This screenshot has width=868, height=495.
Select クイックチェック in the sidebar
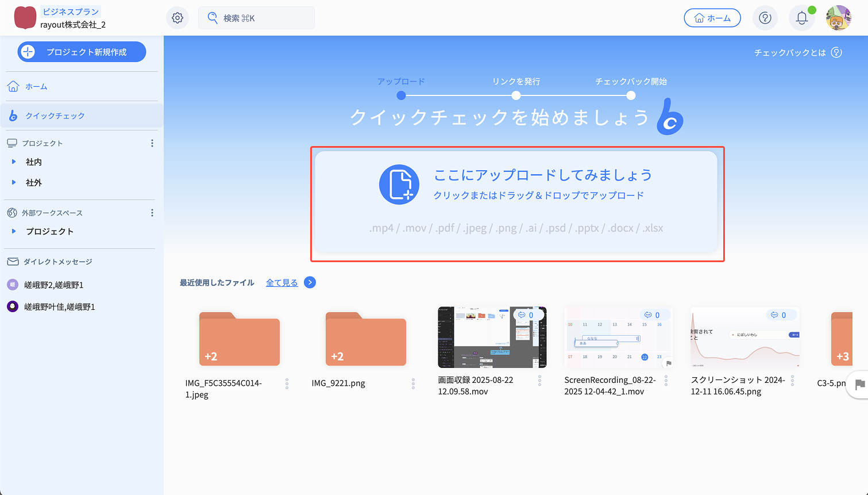coord(55,116)
